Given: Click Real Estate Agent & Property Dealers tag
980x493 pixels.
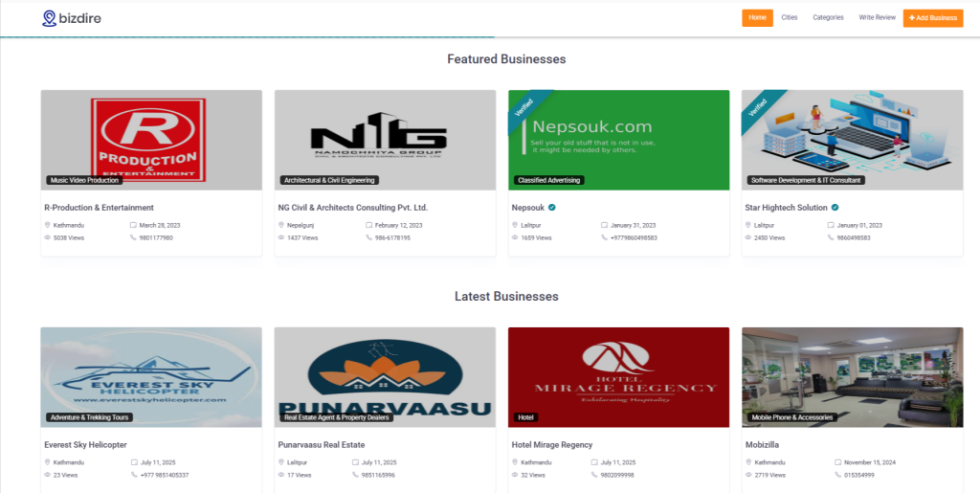Looking at the screenshot, I should pyautogui.click(x=336, y=417).
